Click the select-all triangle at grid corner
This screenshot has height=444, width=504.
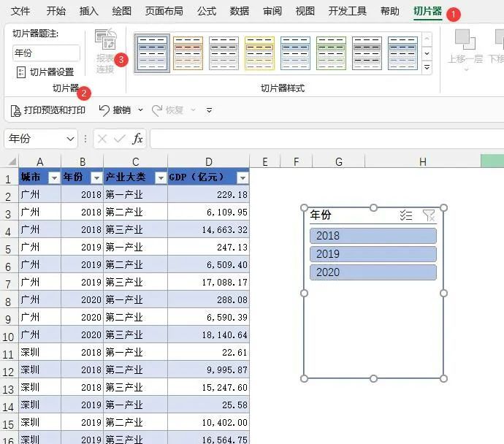click(10, 162)
